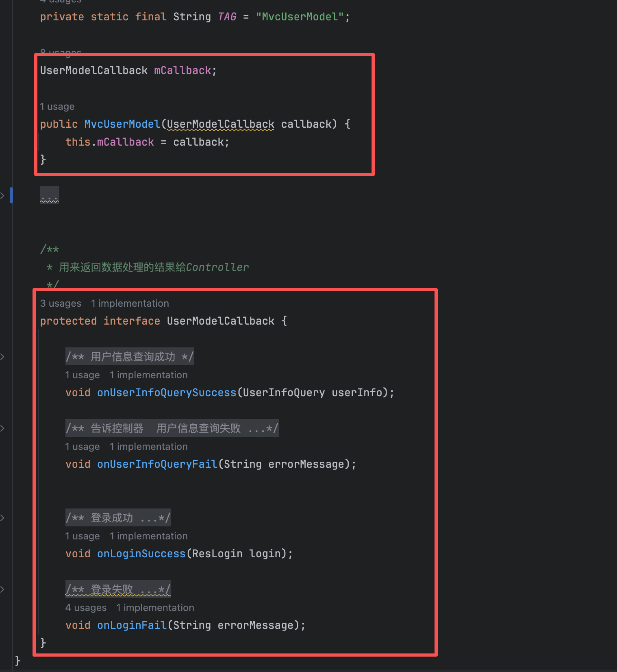Open '1 usage' hint above onLoginSuccess
Viewport: 617px width, 672px height.
tap(83, 536)
